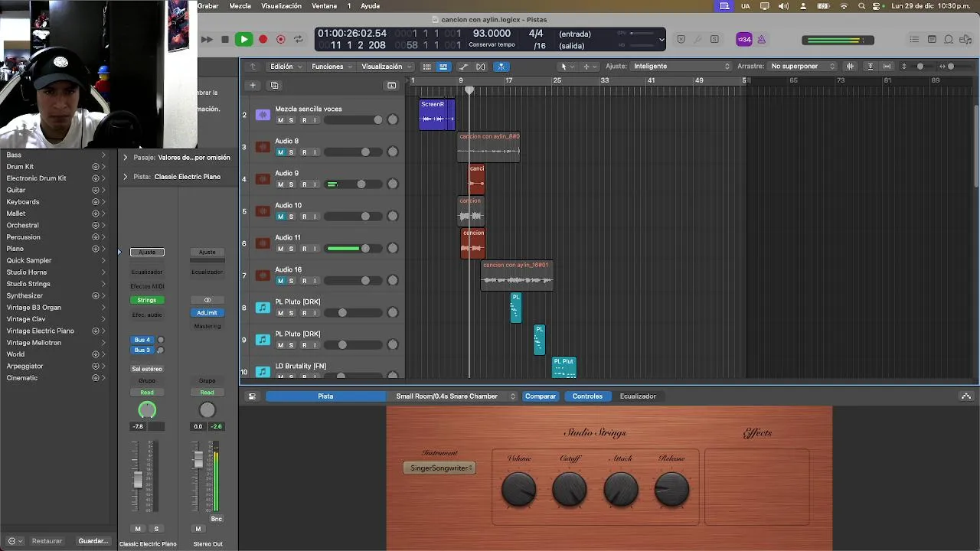Click the playhead marker in the ruler
This screenshot has width=980, height=551.
click(469, 90)
